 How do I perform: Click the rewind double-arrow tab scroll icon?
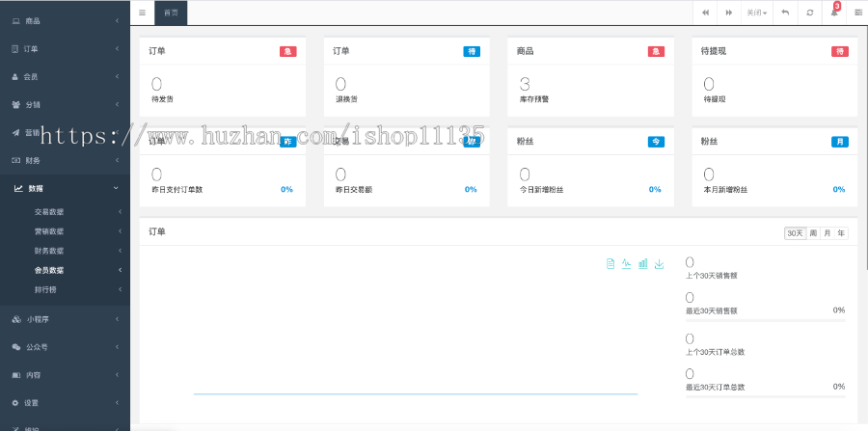pyautogui.click(x=705, y=13)
